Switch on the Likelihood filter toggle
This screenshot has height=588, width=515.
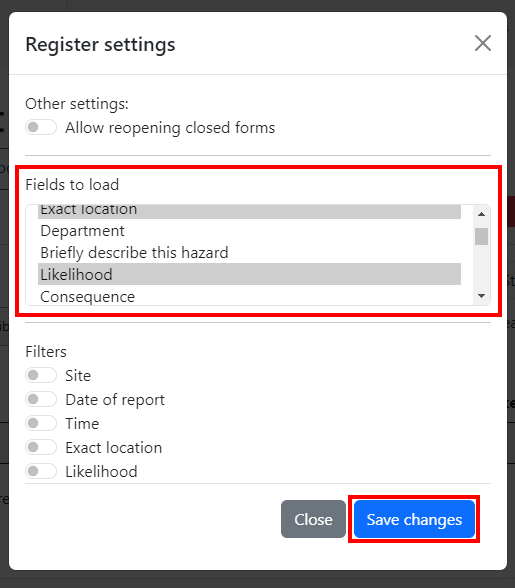tap(41, 471)
